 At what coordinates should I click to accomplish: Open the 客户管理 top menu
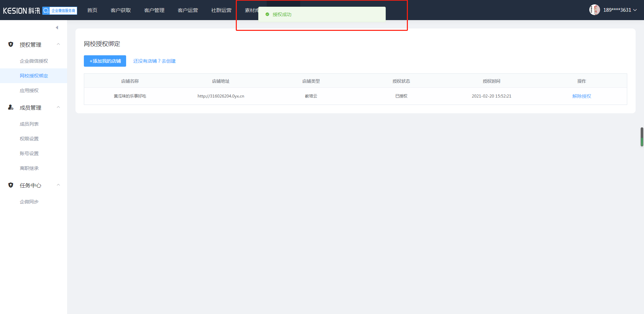(x=154, y=10)
